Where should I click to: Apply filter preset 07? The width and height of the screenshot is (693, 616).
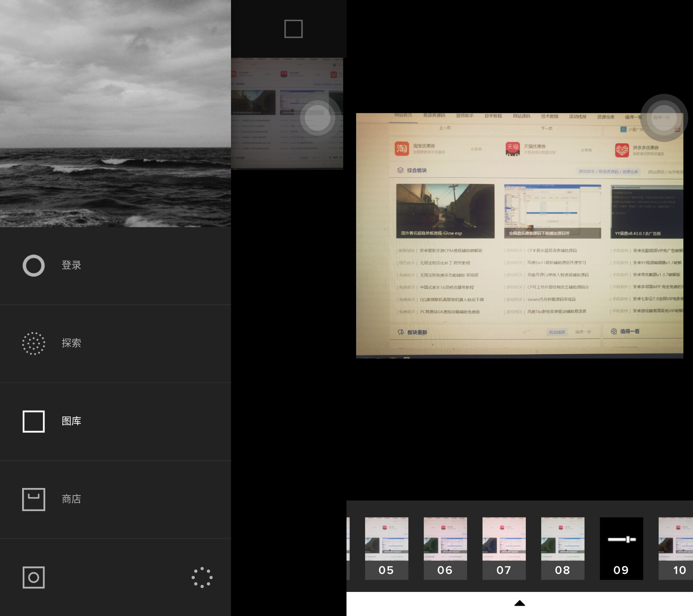[x=504, y=548]
